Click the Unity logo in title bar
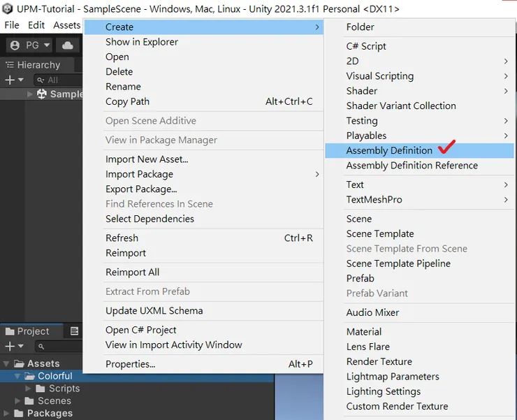This screenshot has height=420, width=517. coord(7,8)
